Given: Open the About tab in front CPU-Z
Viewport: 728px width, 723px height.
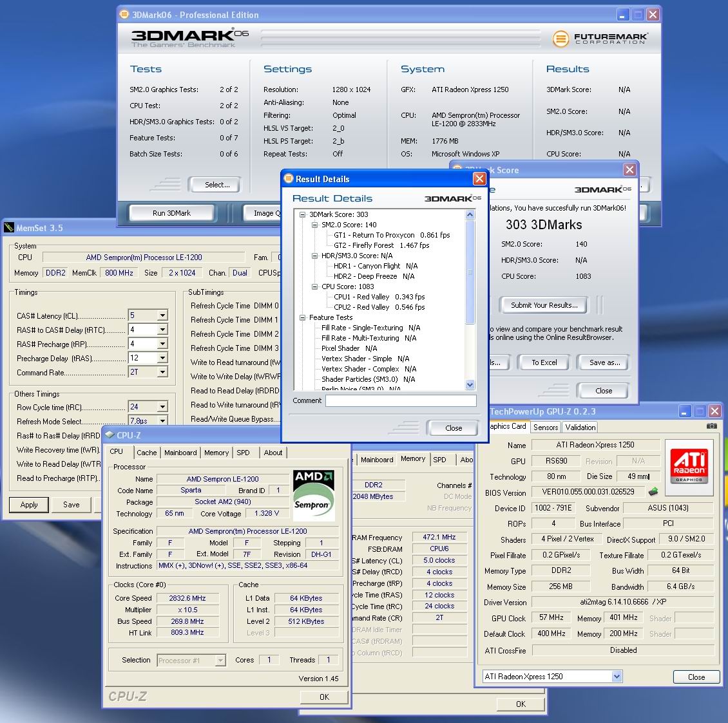Looking at the screenshot, I should [x=273, y=453].
